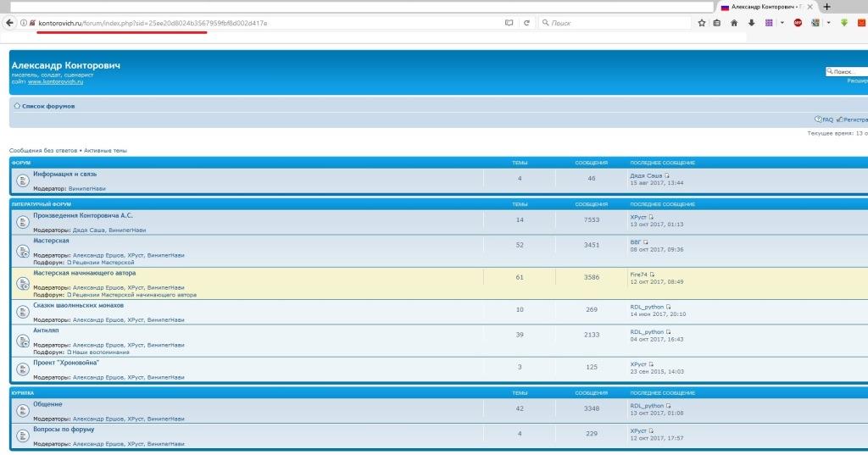Go back with the browser back arrow
The height and width of the screenshot is (455, 868).
point(9,23)
